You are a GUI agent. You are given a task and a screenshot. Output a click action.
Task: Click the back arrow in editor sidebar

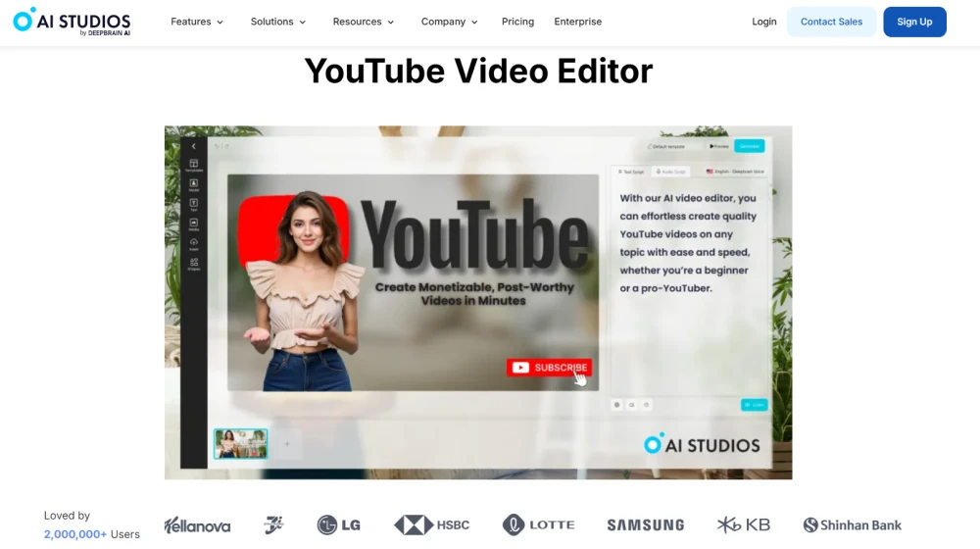194,146
